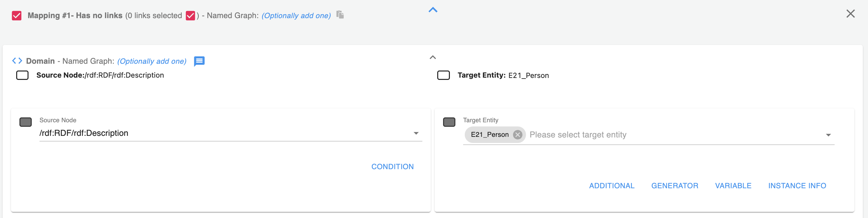Viewport: 868px width, 218px height.
Task: Open the Target Entity dropdown arrow
Action: pyautogui.click(x=828, y=135)
